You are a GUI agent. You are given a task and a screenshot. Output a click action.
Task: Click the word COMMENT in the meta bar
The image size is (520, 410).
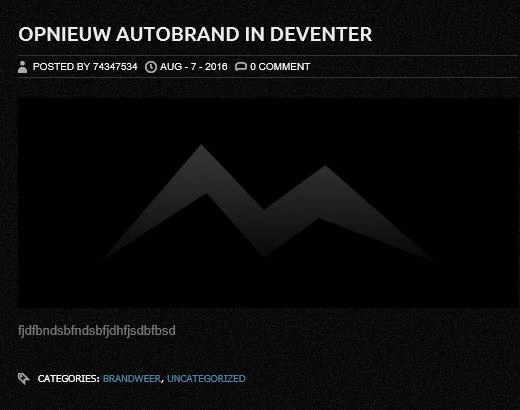tap(284, 67)
